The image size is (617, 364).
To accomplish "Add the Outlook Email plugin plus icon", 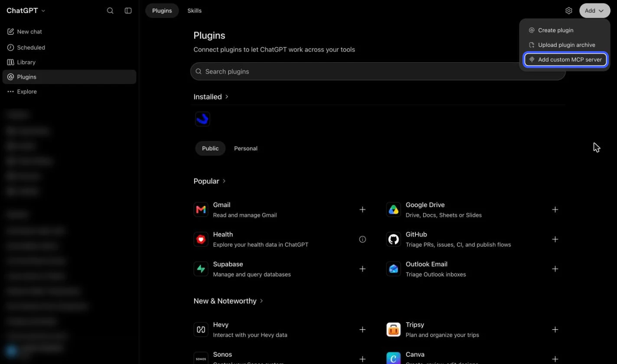I will pos(555,269).
